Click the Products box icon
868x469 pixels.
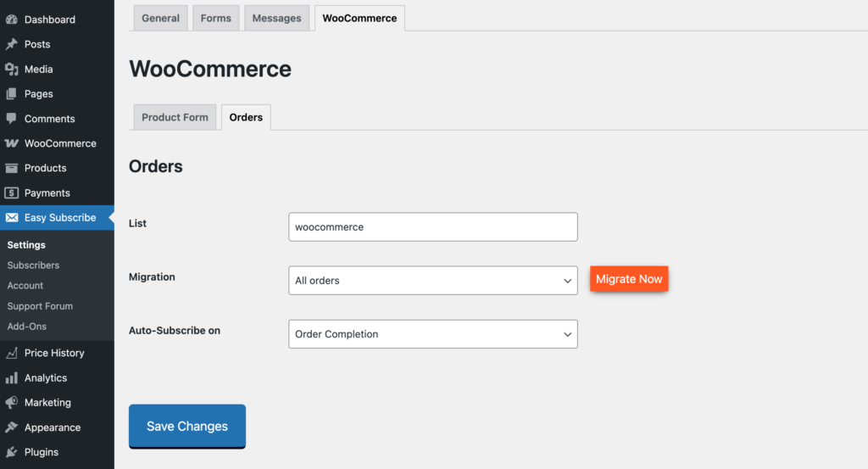tap(12, 168)
